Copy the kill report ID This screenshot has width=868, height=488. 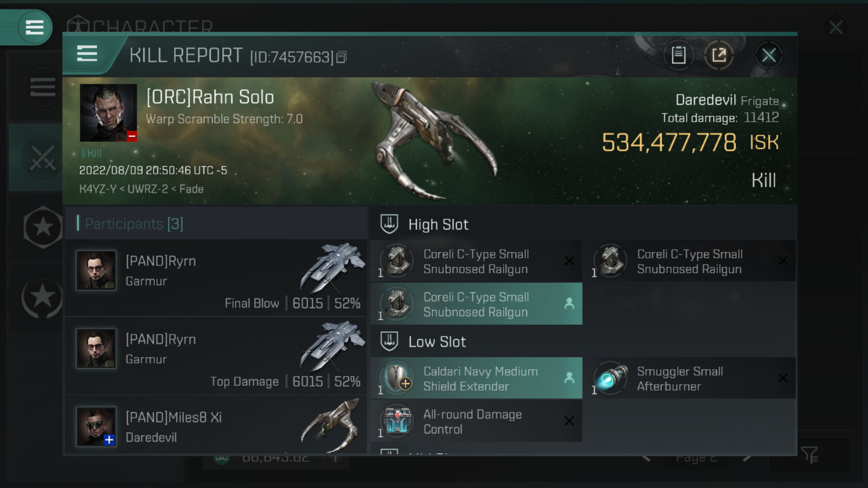[x=342, y=57]
